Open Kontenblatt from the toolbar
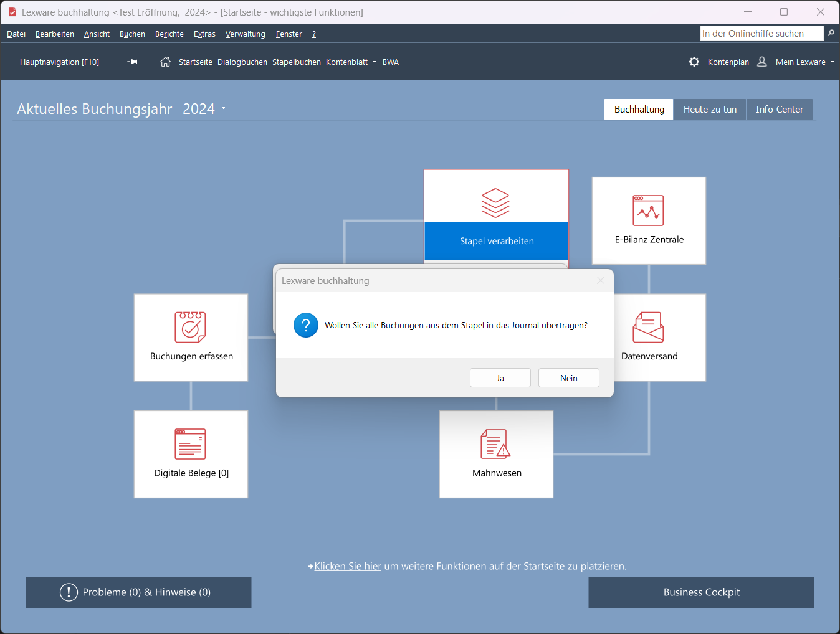This screenshot has height=634, width=840. (346, 62)
